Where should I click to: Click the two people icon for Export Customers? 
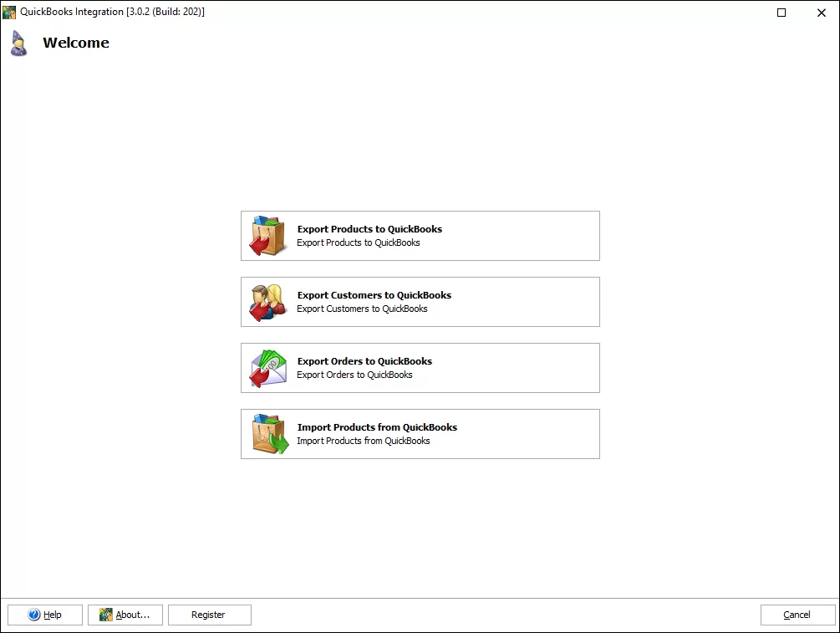coord(268,302)
